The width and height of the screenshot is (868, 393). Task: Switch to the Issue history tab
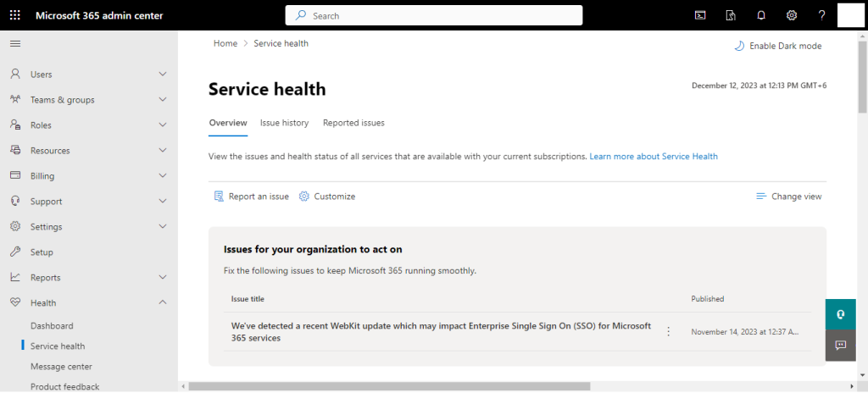(x=285, y=123)
